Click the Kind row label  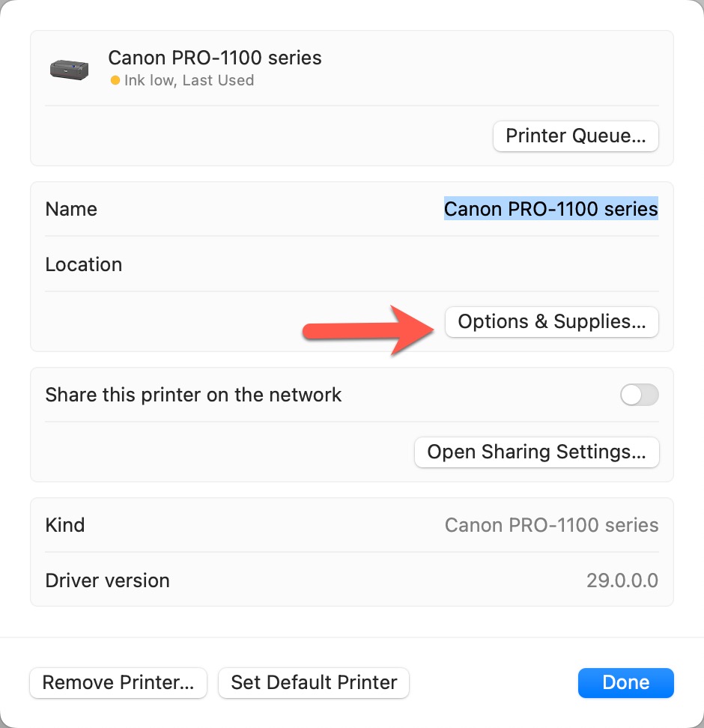tap(65, 525)
